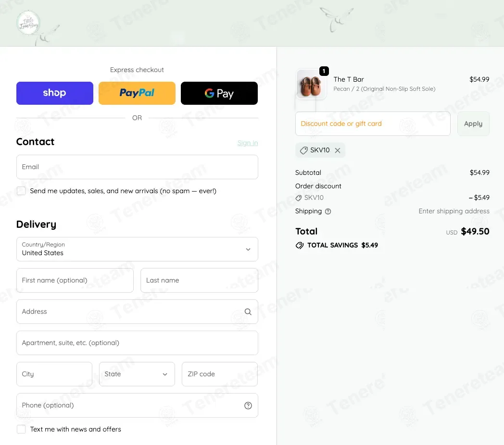Select the tag icon in SKV10 chip
The width and height of the screenshot is (504, 445).
304,150
